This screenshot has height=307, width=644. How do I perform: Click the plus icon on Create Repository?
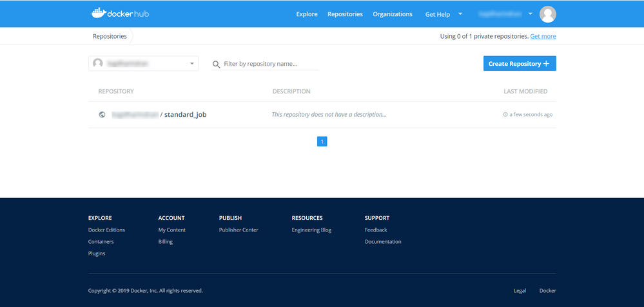[547, 64]
